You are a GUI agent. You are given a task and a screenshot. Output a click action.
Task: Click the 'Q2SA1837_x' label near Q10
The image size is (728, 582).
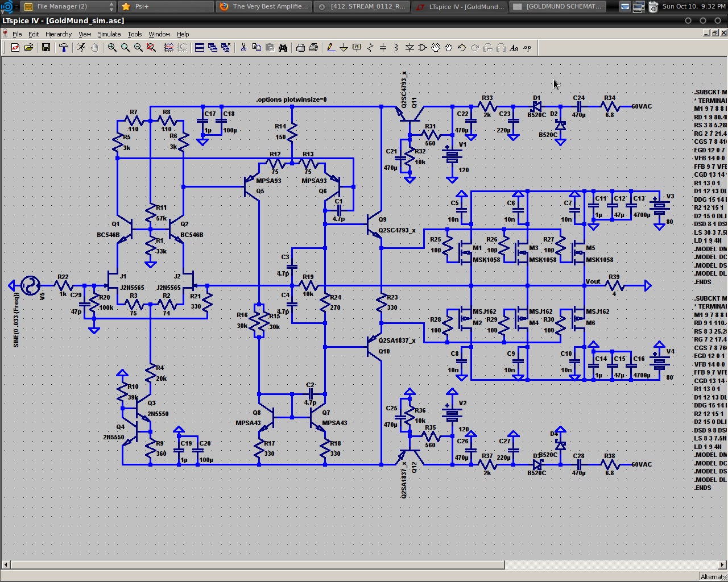pyautogui.click(x=397, y=340)
